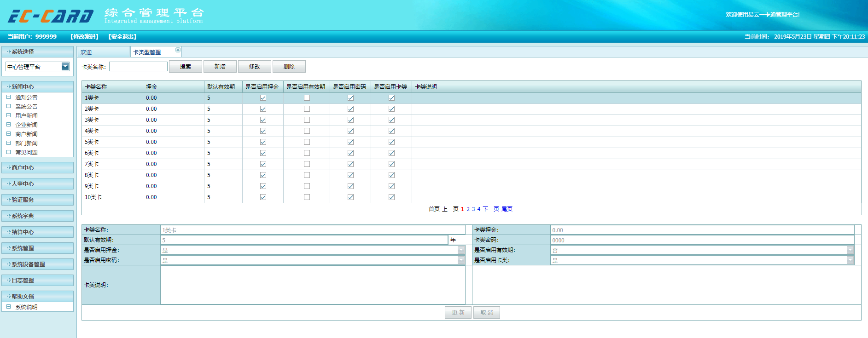Click the 新增 button
This screenshot has width=868, height=338.
(220, 67)
